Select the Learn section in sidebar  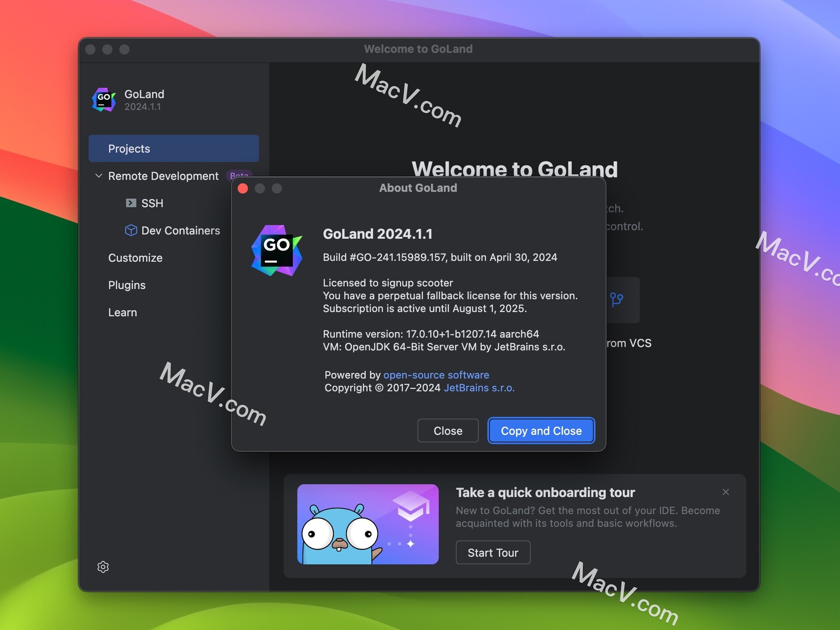pyautogui.click(x=122, y=312)
